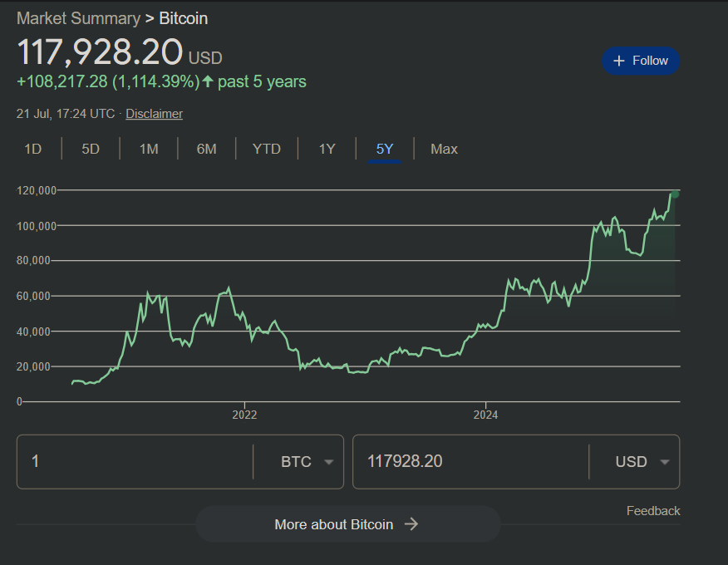Click the green endpoint dot on chart
Image resolution: width=728 pixels, height=565 pixels.
pos(675,194)
